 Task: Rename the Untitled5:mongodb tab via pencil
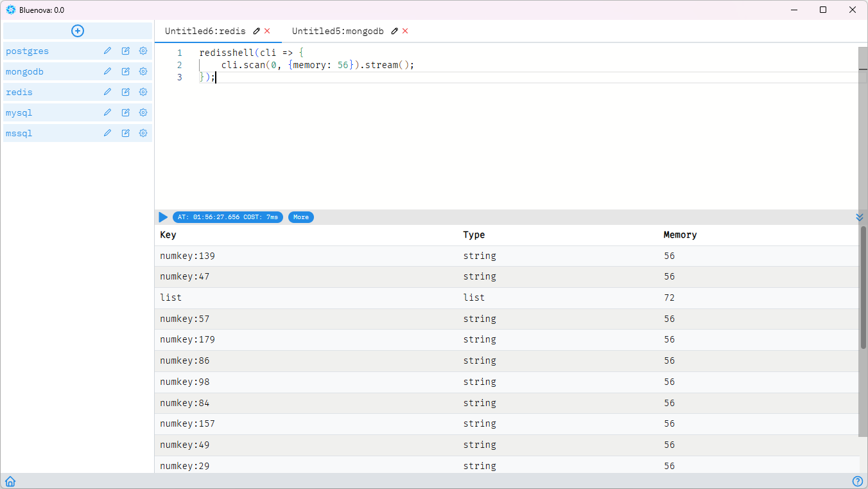click(395, 31)
